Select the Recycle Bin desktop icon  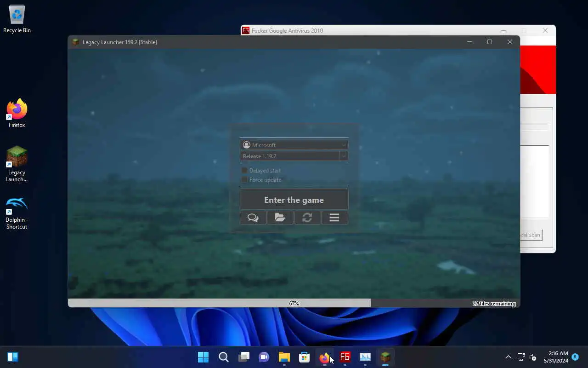click(17, 19)
